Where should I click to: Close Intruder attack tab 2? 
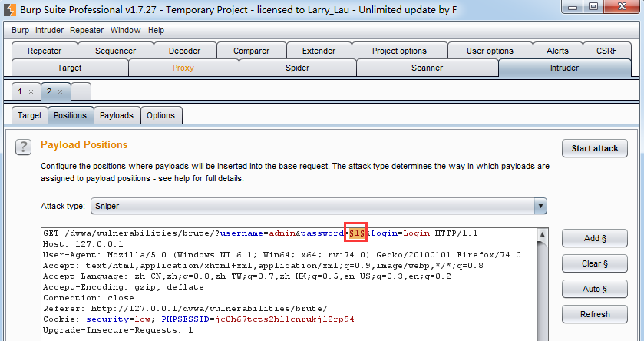click(x=59, y=91)
